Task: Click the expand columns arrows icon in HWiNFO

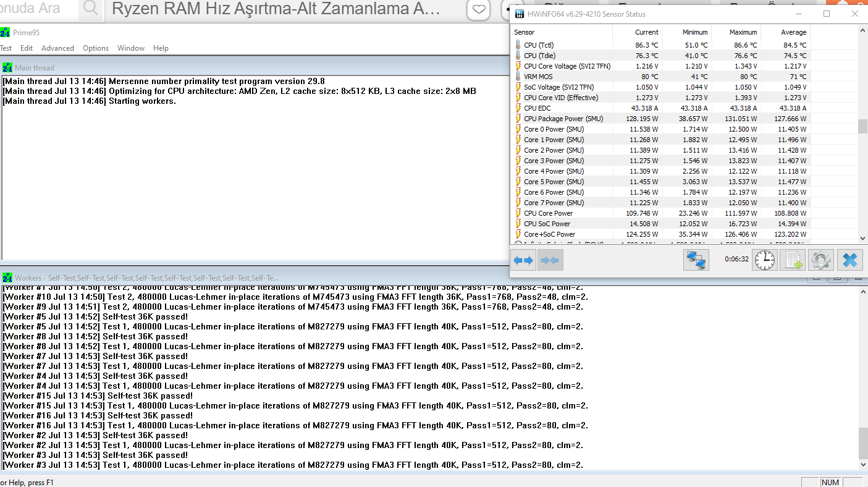Action: coord(524,260)
